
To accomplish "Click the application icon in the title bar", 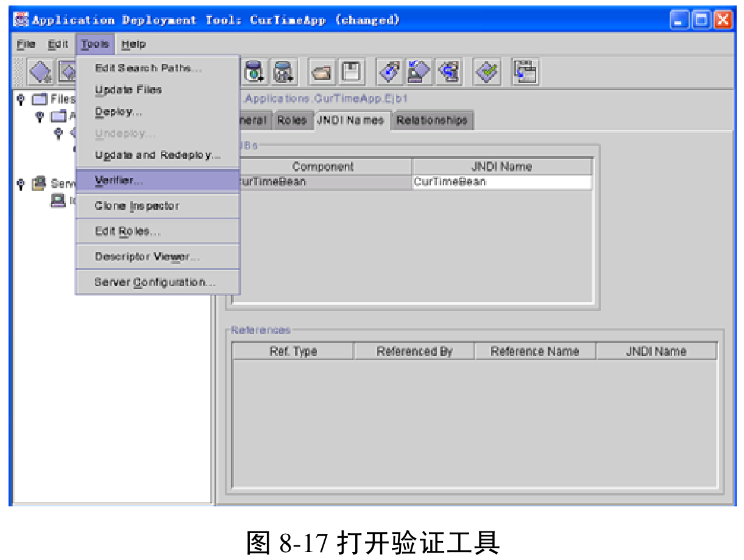I will click(21, 20).
